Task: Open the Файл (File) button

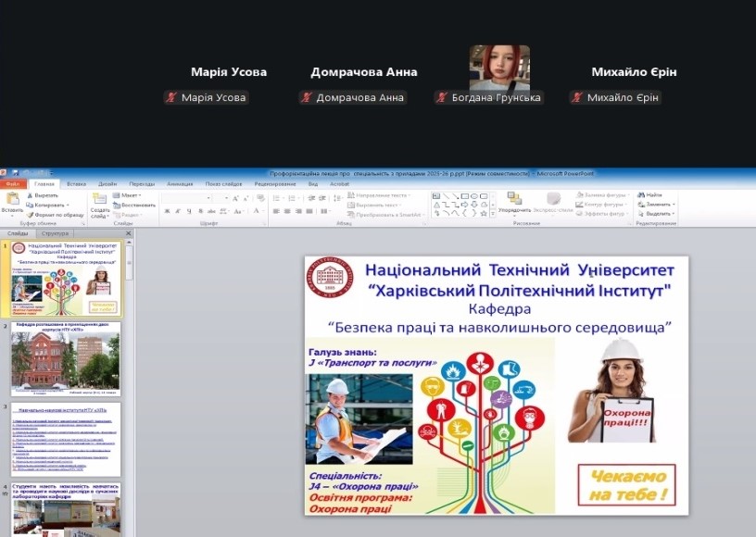Action: (x=13, y=183)
